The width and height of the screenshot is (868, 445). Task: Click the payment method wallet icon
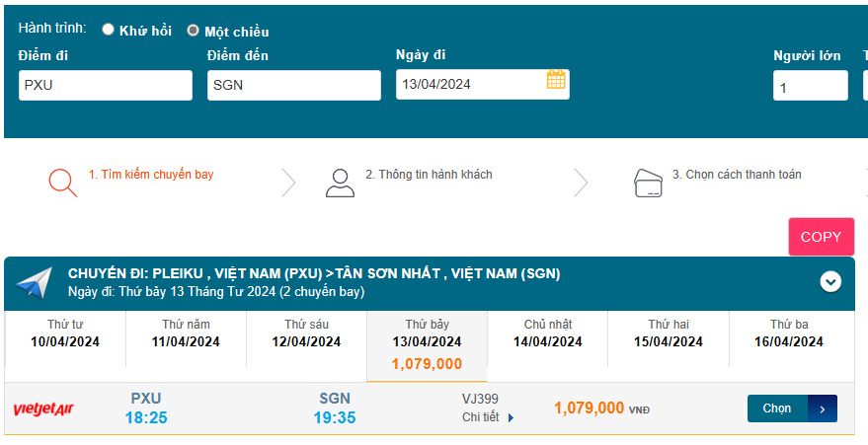(648, 183)
